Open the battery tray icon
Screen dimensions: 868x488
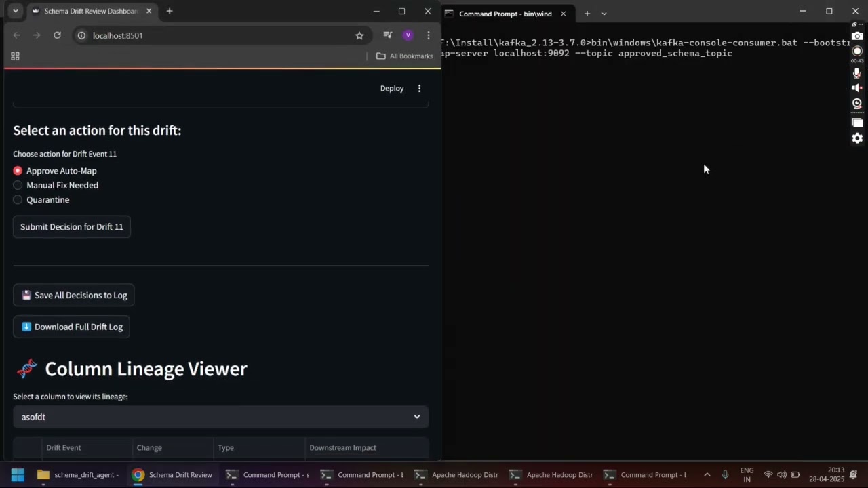tap(795, 474)
